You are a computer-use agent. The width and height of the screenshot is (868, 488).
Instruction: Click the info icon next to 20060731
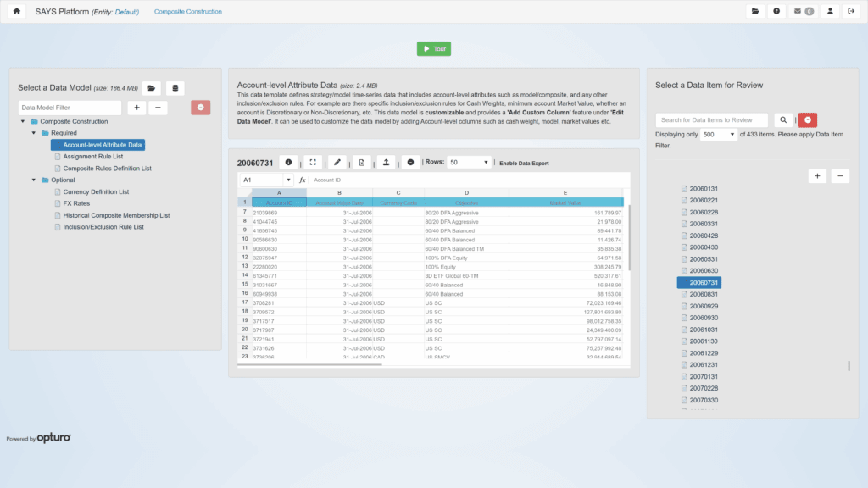click(288, 162)
